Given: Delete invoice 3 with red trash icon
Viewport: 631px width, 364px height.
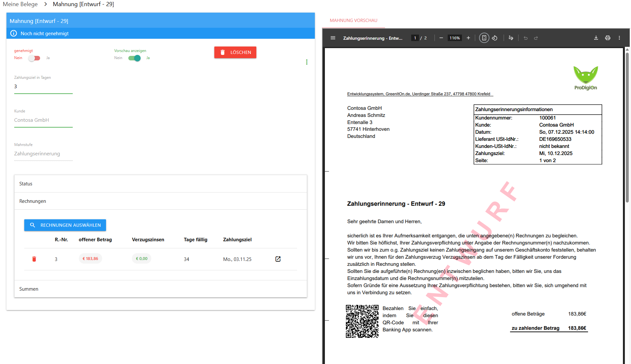Looking at the screenshot, I should coord(34,259).
